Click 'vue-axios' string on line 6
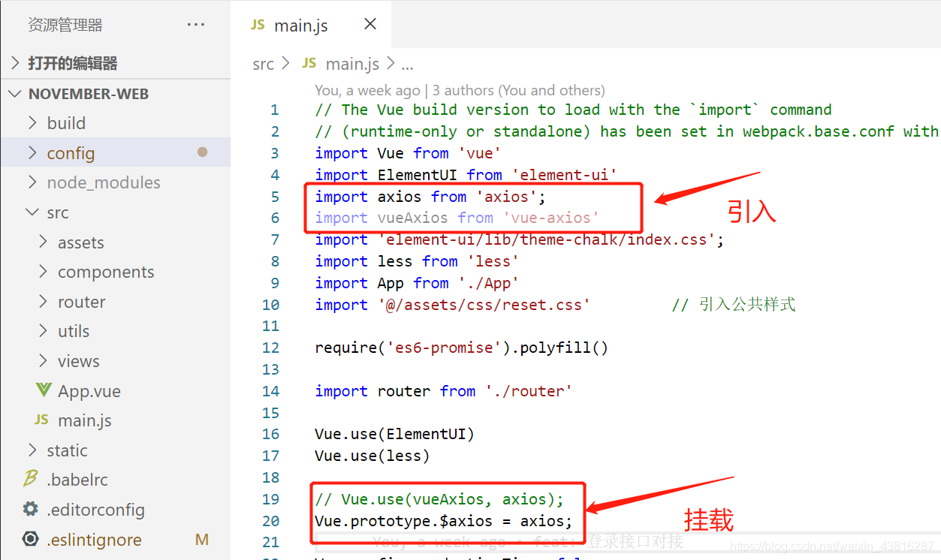 551,218
